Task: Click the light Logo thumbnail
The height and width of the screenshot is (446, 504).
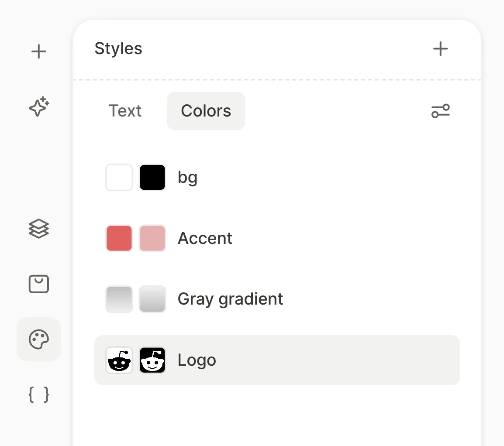Action: coord(119,360)
